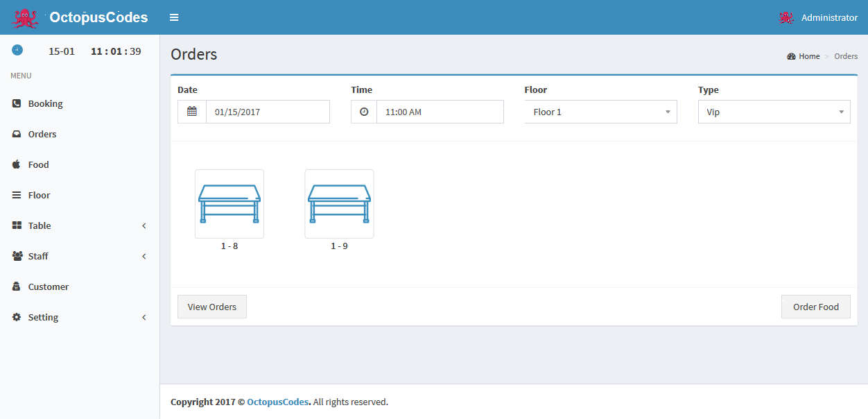Open the Floor 1 dropdown
868x419 pixels.
point(600,112)
